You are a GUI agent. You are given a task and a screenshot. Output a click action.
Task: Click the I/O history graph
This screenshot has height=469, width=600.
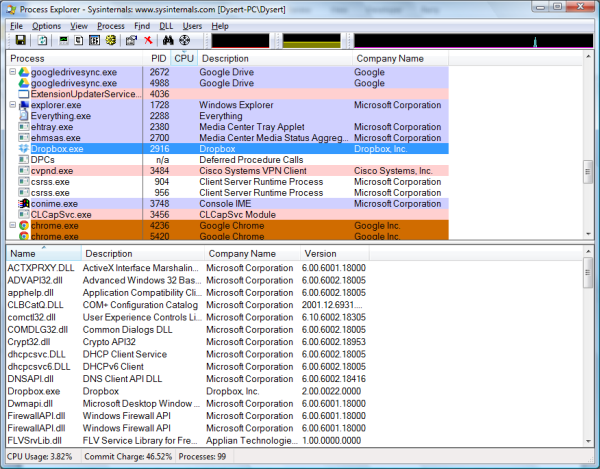coord(473,41)
